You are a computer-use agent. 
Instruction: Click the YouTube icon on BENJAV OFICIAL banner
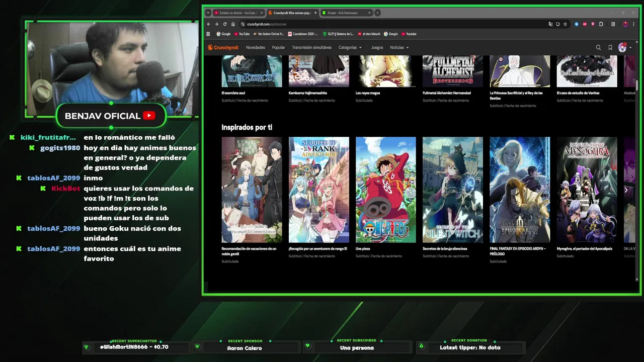(x=149, y=116)
